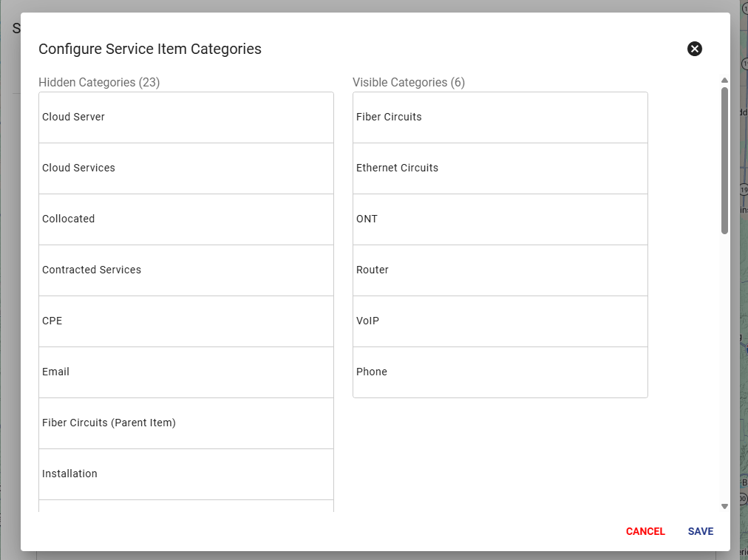748x560 pixels.
Task: Click the Save button
Action: click(700, 531)
